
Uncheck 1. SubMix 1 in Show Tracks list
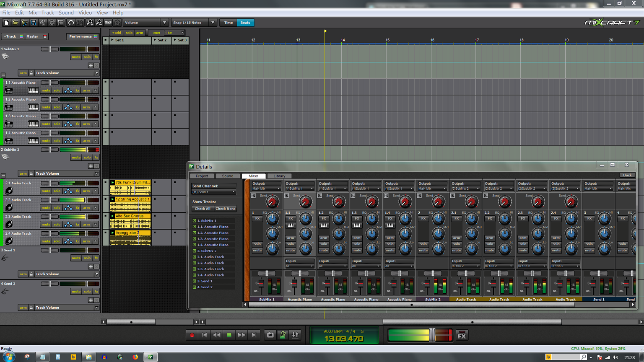195,221
